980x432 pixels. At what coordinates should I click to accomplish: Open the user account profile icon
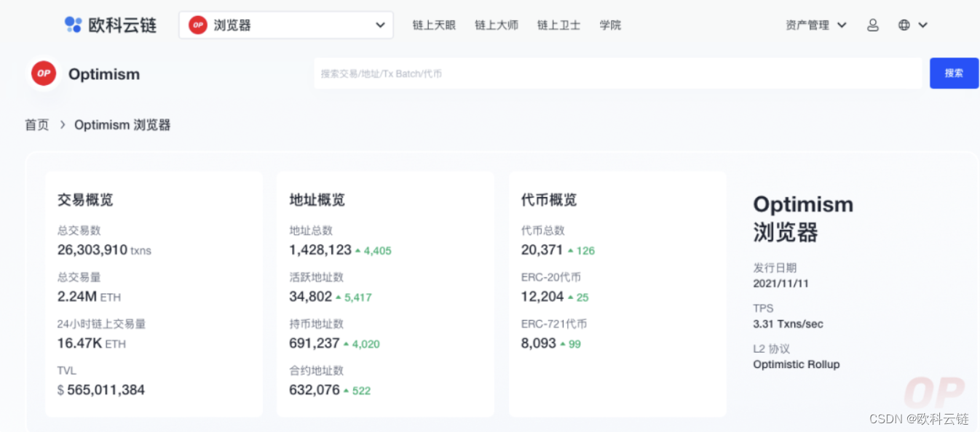[873, 24]
